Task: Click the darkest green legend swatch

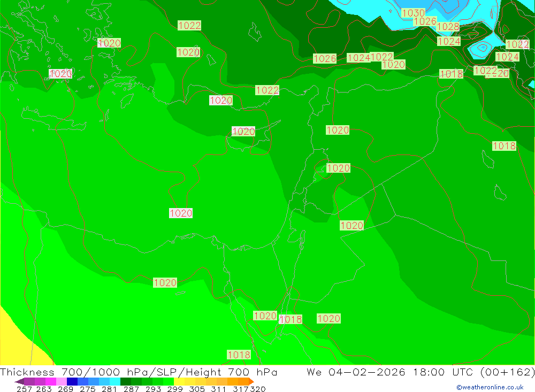Action: (x=126, y=381)
